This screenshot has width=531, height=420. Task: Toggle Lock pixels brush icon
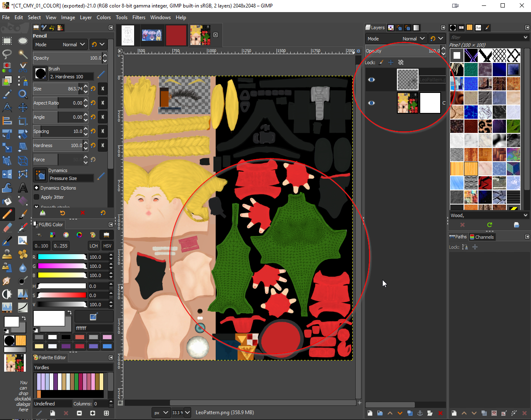click(381, 62)
